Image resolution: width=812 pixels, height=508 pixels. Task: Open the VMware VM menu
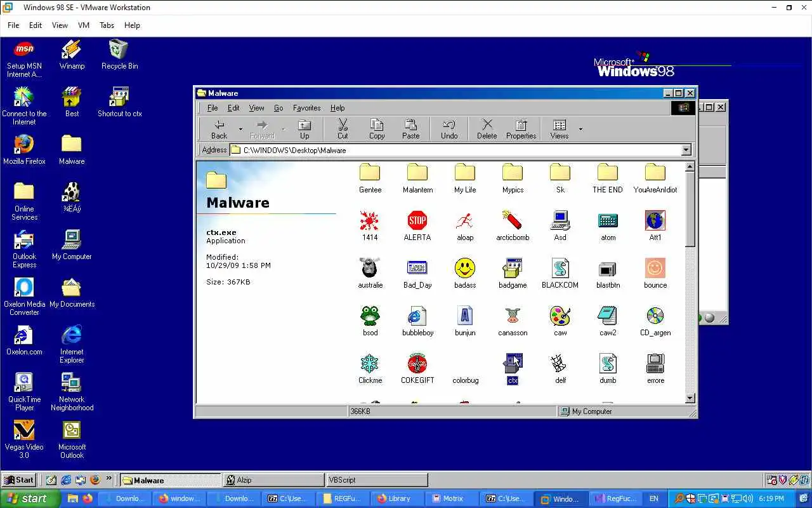(x=83, y=25)
